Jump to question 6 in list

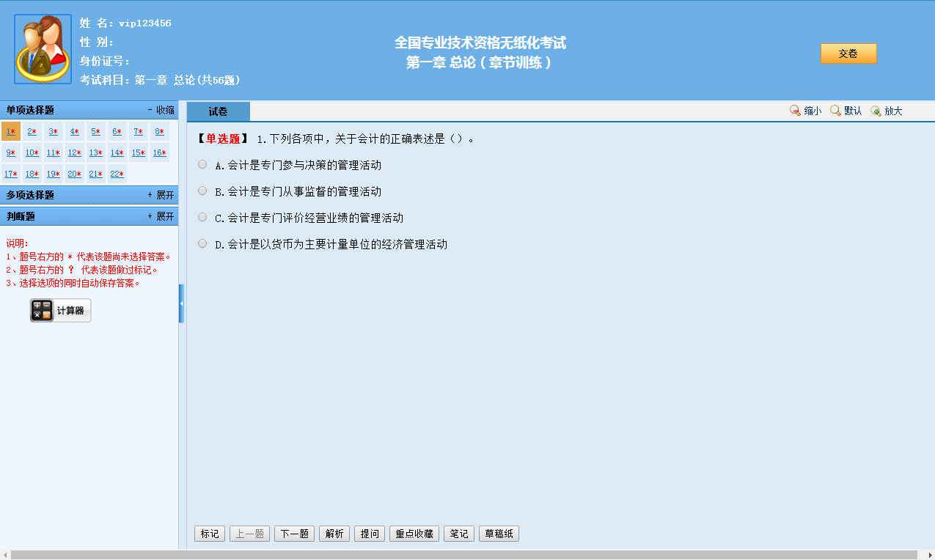click(117, 132)
